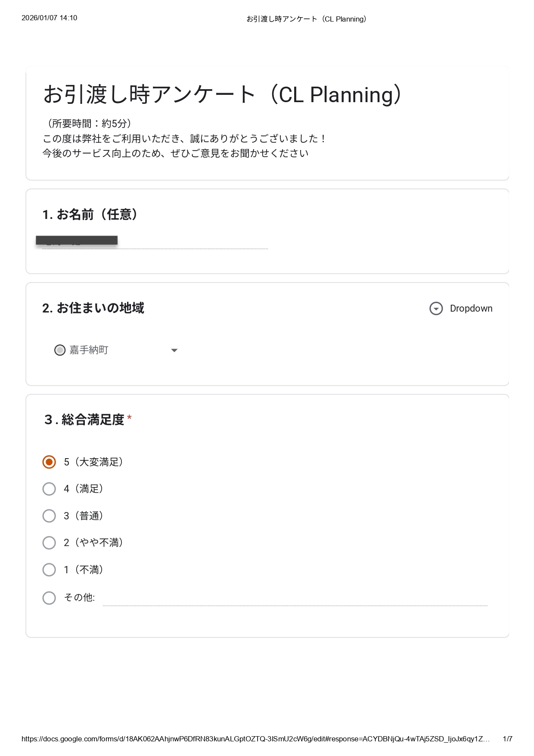
Task: Click the 1/7 page number indicator
Action: coord(507,739)
